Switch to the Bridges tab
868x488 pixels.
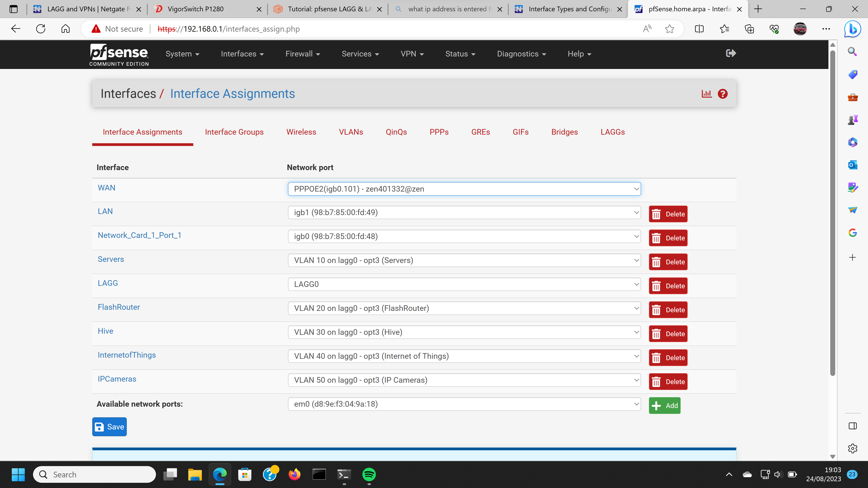tap(564, 132)
